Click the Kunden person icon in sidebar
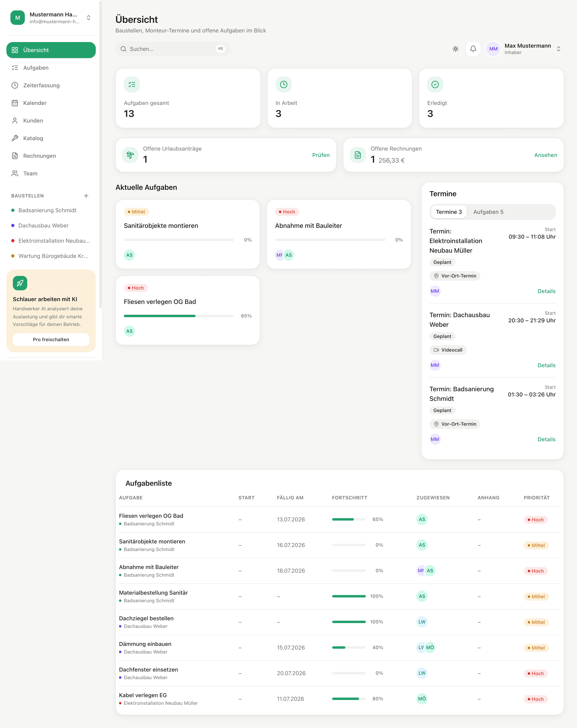 pos(15,121)
